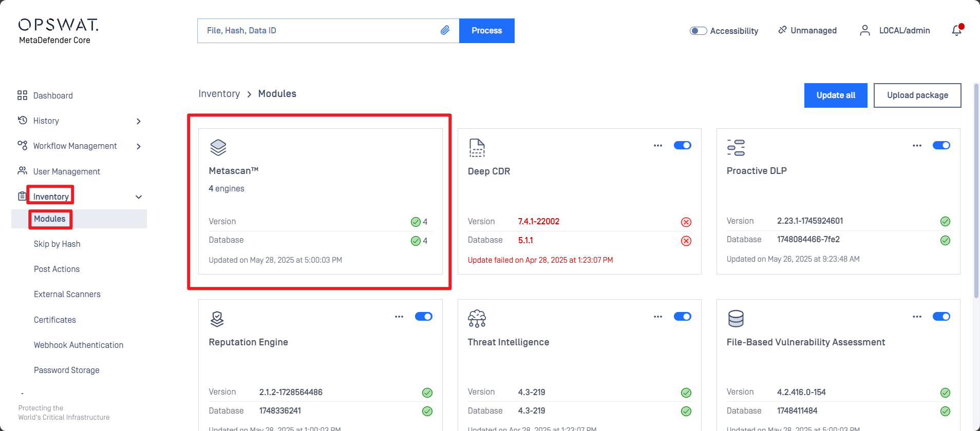The width and height of the screenshot is (980, 431).
Task: Click the Deep CDR document icon
Action: [477, 148]
